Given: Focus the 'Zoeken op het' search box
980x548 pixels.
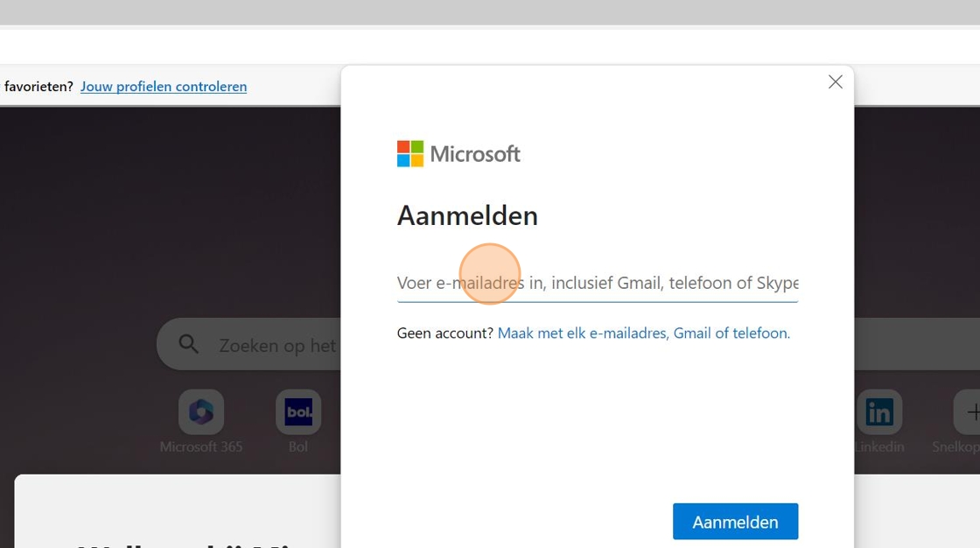Looking at the screenshot, I should (276, 346).
